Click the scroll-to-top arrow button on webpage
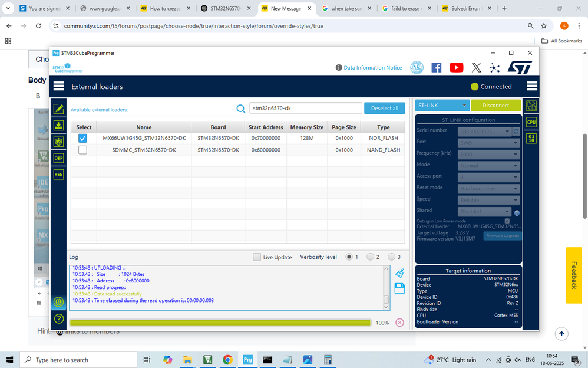 tap(561, 333)
